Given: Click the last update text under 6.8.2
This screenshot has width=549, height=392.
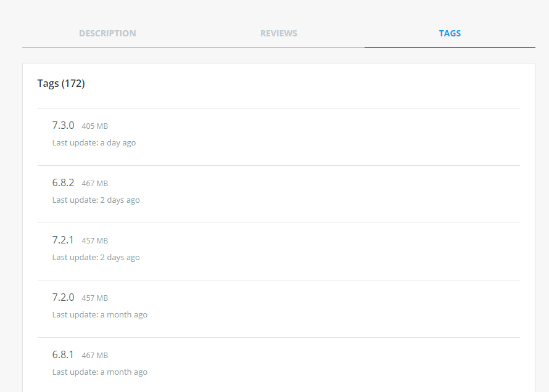Looking at the screenshot, I should pyautogui.click(x=96, y=200).
